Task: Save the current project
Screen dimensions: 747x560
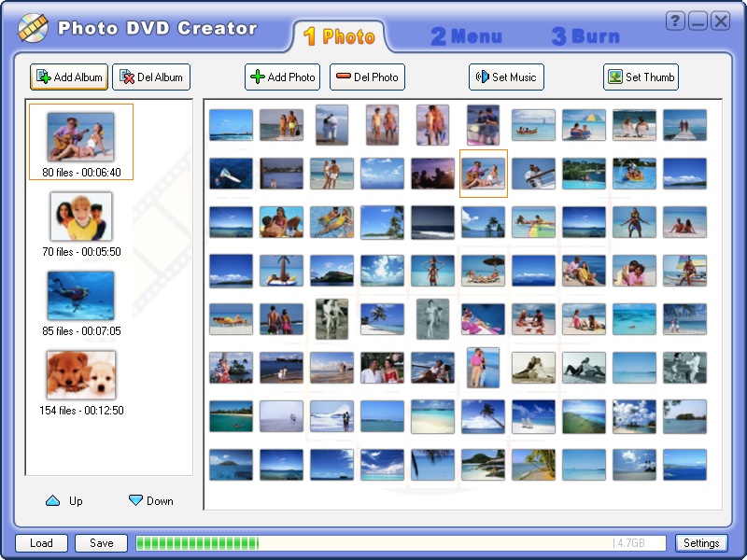Action: click(101, 542)
